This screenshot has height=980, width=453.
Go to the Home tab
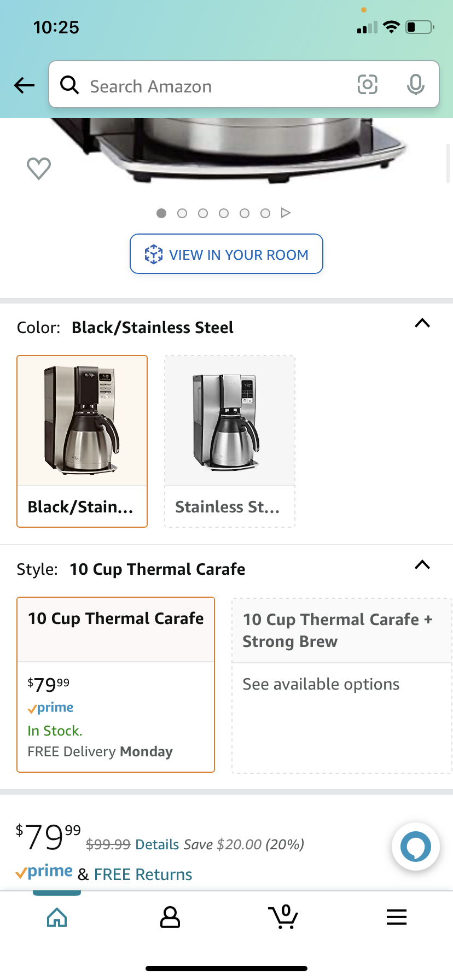point(57,917)
